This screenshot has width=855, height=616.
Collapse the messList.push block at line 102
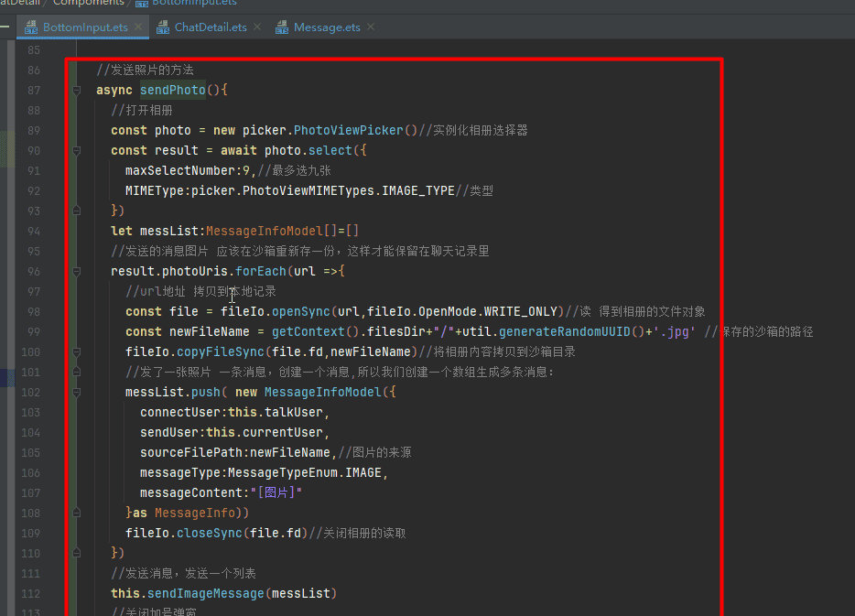(x=77, y=393)
